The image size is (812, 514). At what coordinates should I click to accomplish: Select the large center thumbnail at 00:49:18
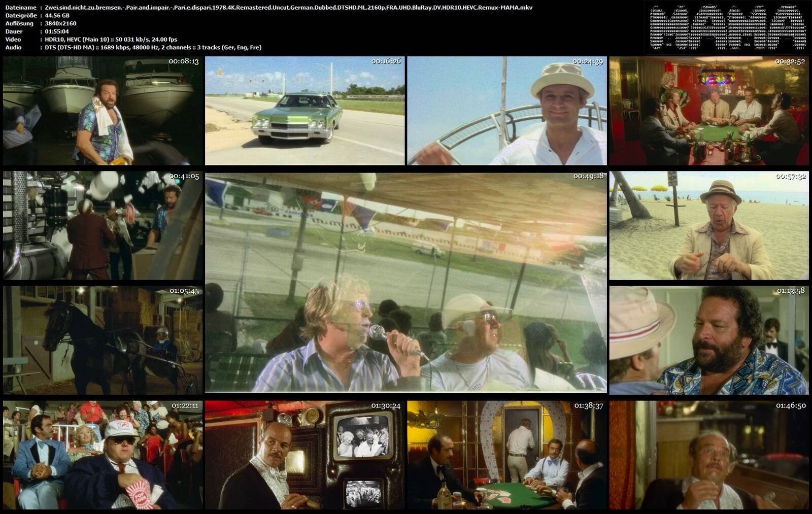(x=405, y=282)
